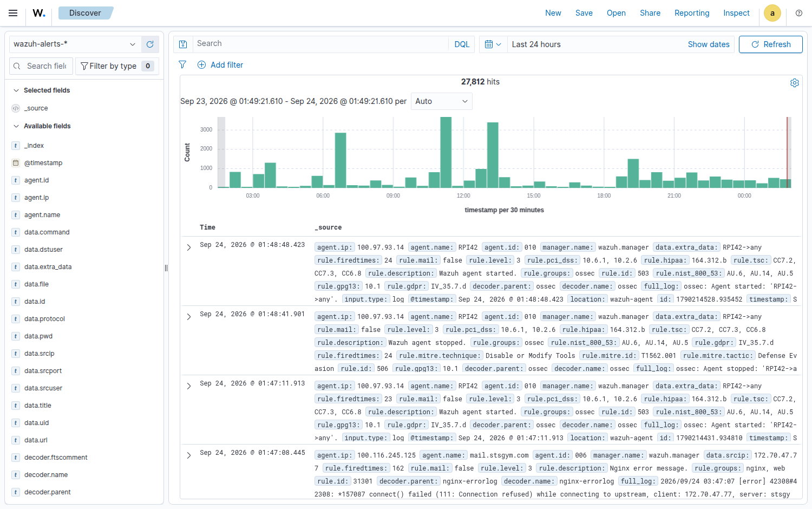Screen dimensions: 812x509
Task: Open the user avatar menu
Action: click(772, 13)
